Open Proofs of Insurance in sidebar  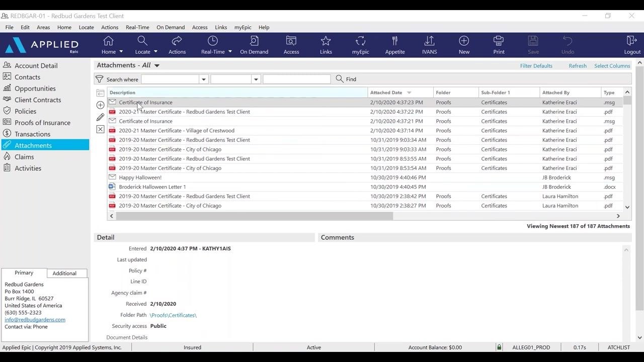tap(42, 123)
